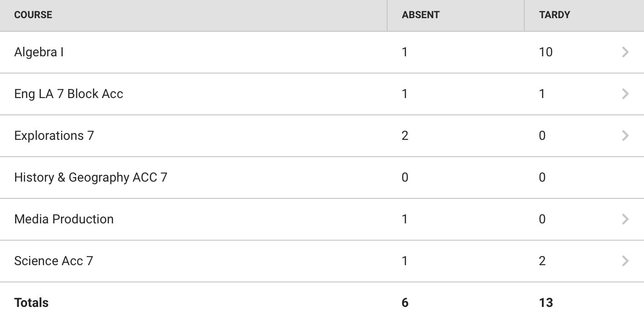Click the total tardy count 13
Image resolution: width=644 pixels, height=321 pixels.
pos(546,303)
